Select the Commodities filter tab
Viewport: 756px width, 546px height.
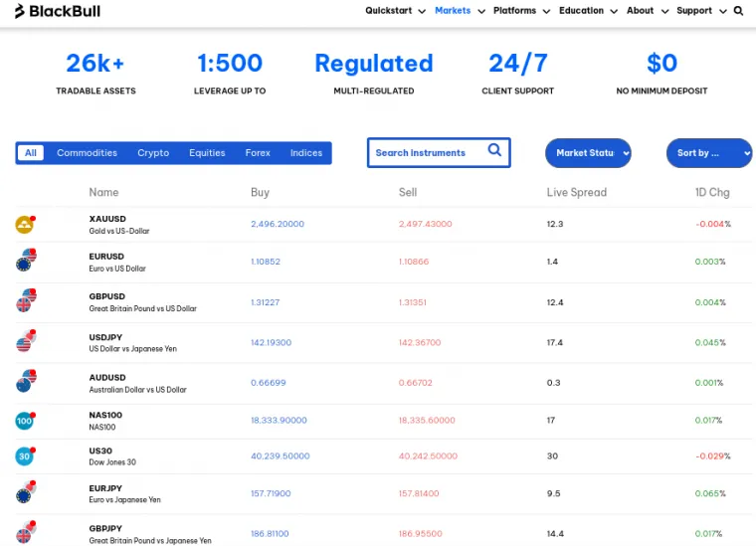[87, 153]
